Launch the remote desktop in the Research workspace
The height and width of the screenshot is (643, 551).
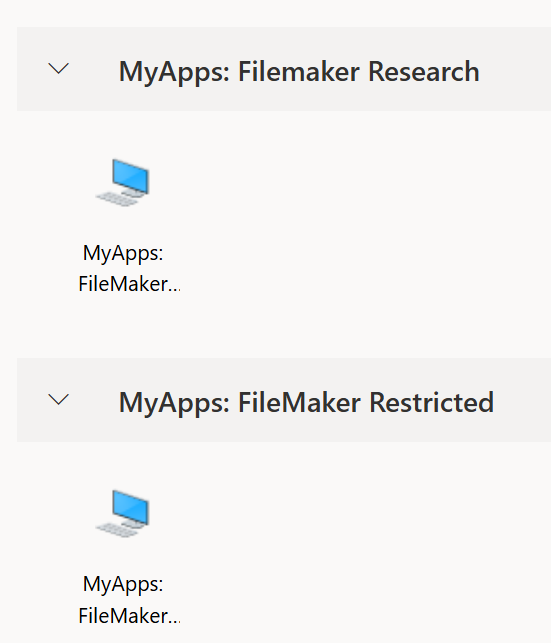click(123, 182)
